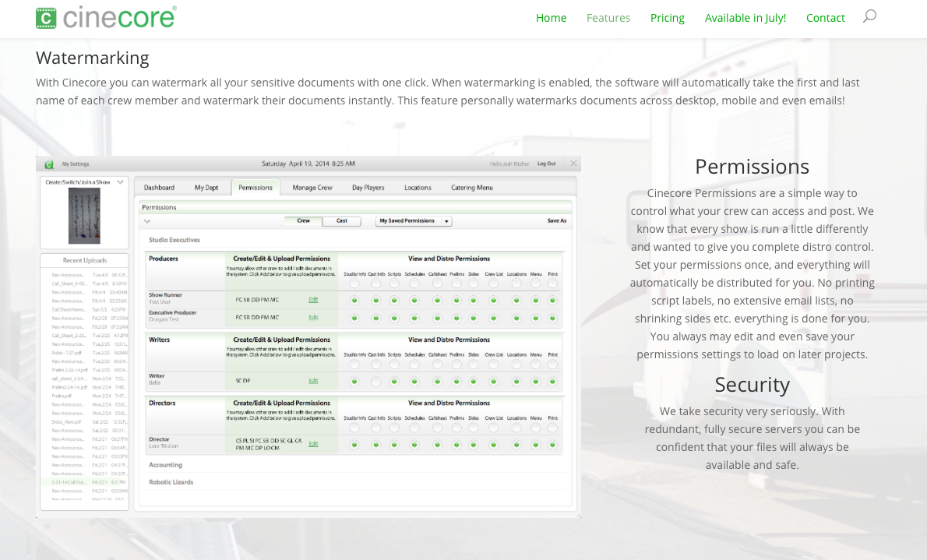Open My Settings in the app bar
The height and width of the screenshot is (560, 927).
click(76, 164)
